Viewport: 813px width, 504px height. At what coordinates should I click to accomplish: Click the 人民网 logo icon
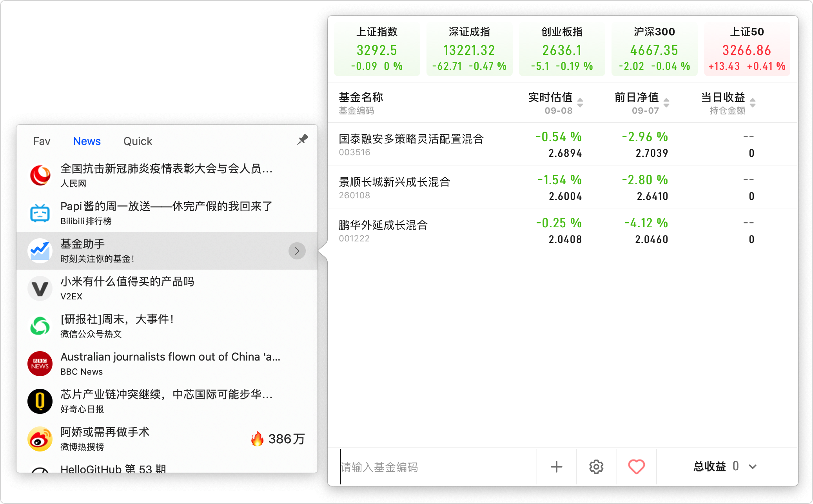click(x=40, y=176)
